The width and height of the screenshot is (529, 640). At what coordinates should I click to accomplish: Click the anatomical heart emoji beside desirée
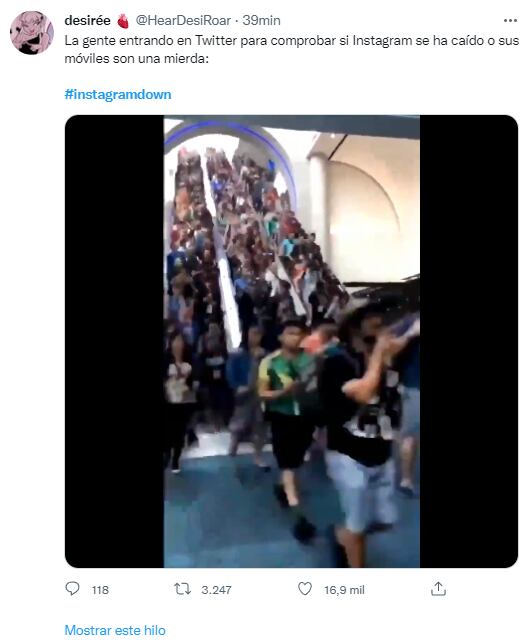(123, 21)
